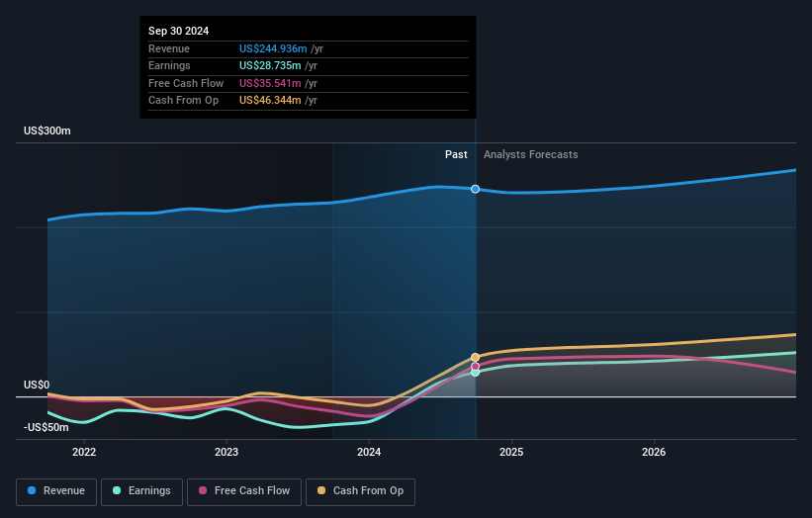Click the 'Analysts Forecasts' label
The width and height of the screenshot is (812, 518).
tap(531, 154)
